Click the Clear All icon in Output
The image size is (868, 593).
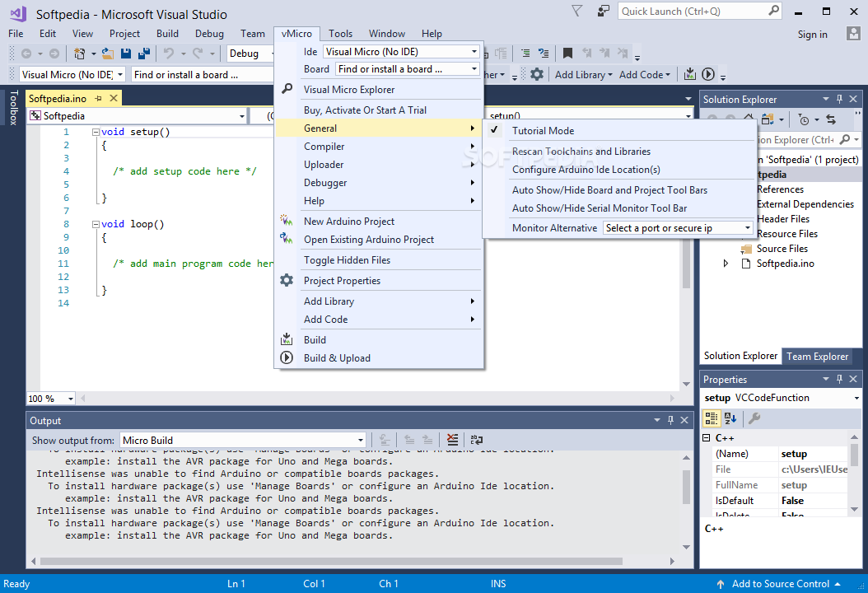pyautogui.click(x=452, y=440)
